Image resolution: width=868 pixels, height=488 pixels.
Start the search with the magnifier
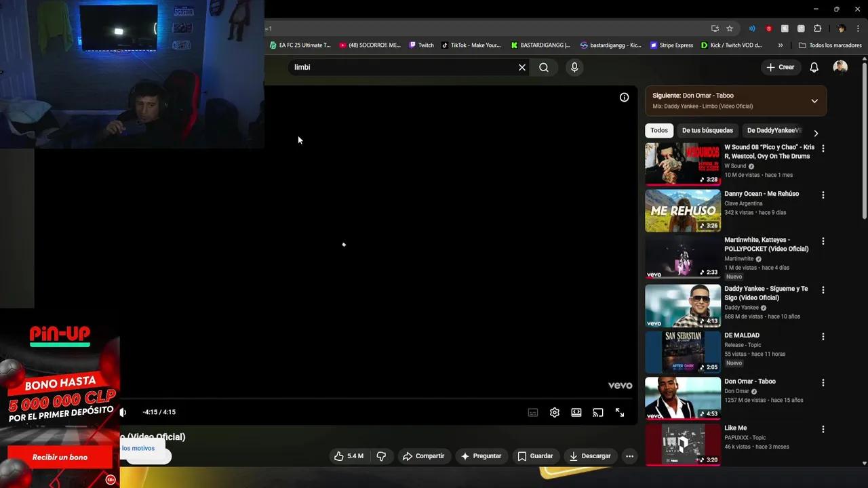point(545,67)
